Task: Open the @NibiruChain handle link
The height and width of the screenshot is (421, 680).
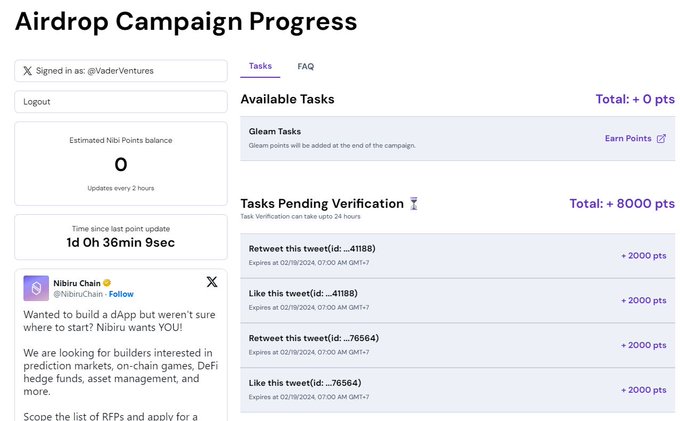Action: pyautogui.click(x=78, y=294)
